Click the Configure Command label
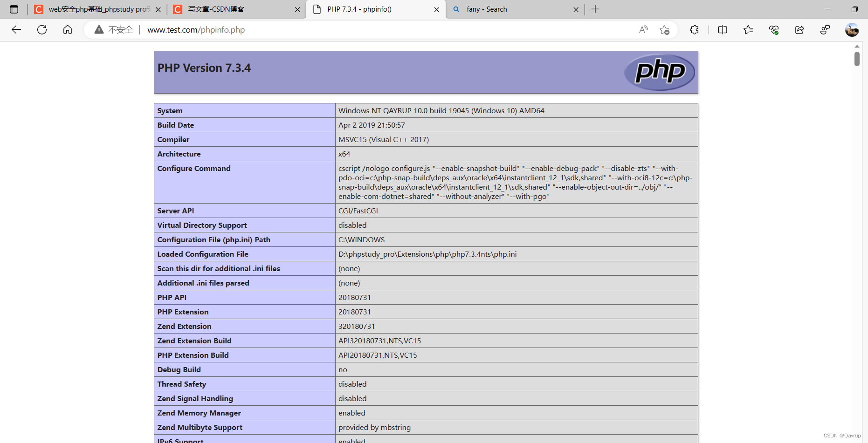 [194, 169]
